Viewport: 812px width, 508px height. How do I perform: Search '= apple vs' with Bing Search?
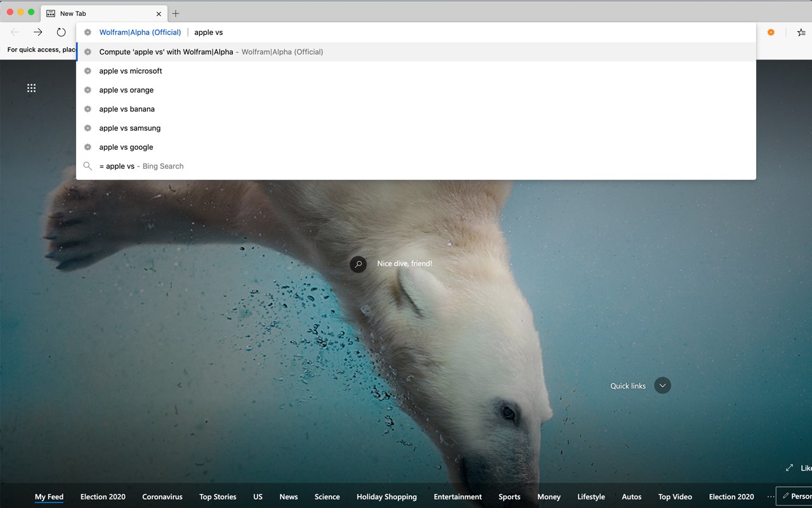(416, 166)
